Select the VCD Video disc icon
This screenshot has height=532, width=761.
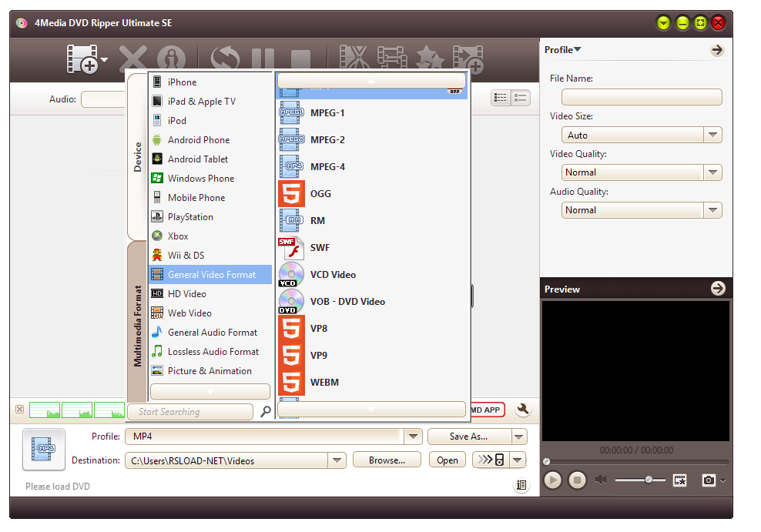pos(291,275)
